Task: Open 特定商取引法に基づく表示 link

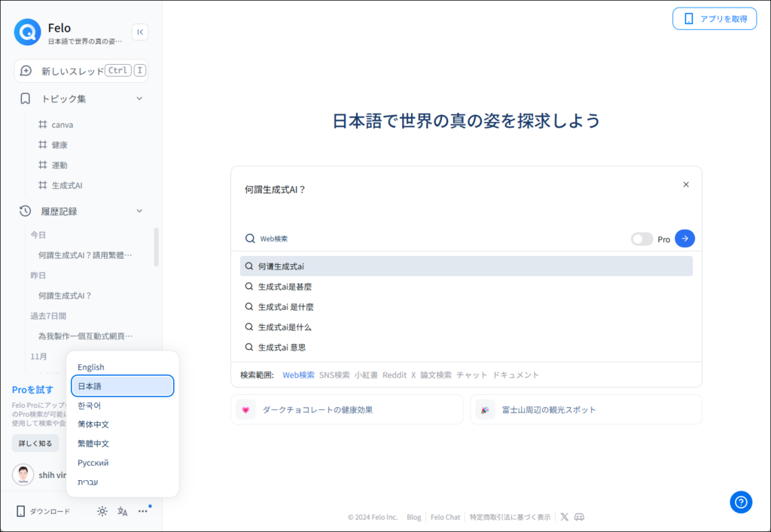Action: click(x=510, y=517)
